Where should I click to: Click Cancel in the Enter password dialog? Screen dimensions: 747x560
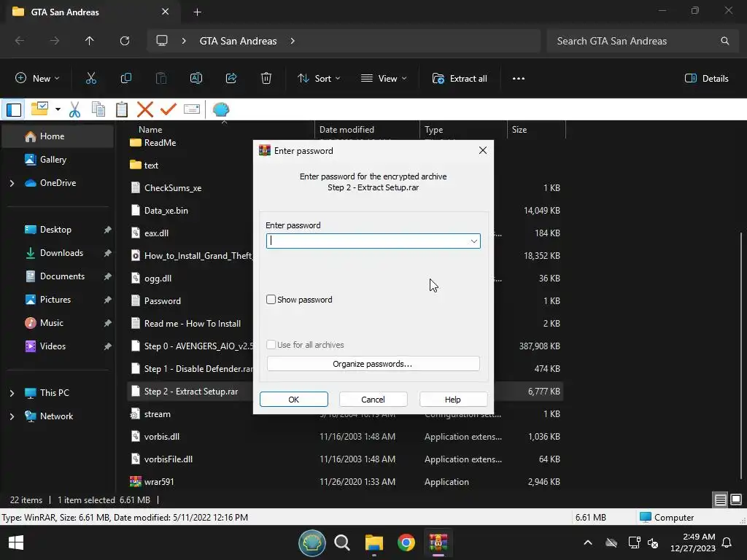pos(373,399)
